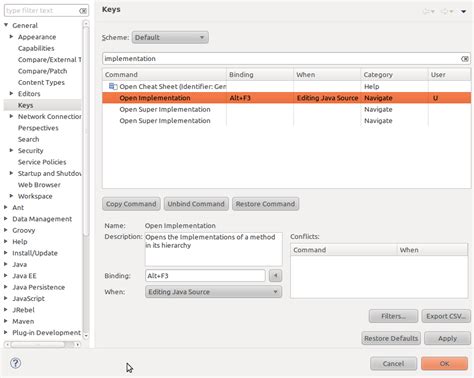Click the help question mark icon
The image size is (474, 378).
pos(16,363)
